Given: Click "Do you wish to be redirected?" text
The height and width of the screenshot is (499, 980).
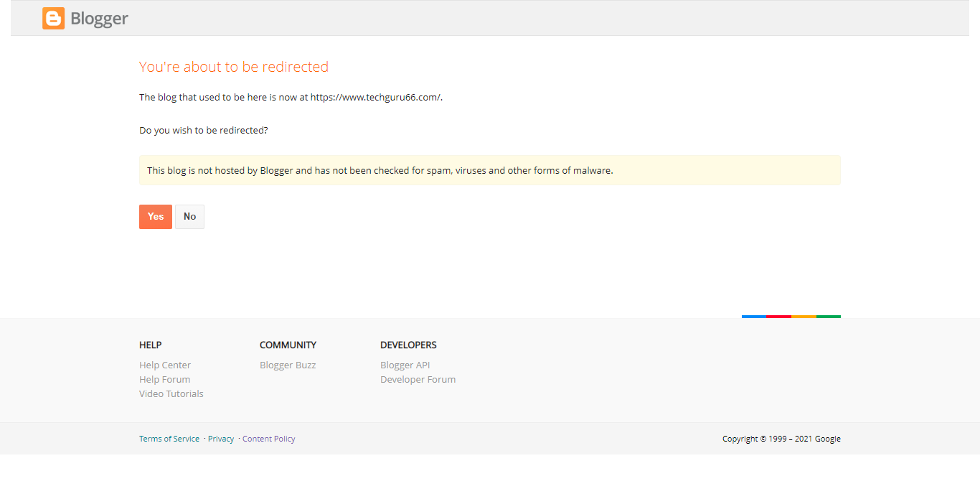Looking at the screenshot, I should click(204, 130).
